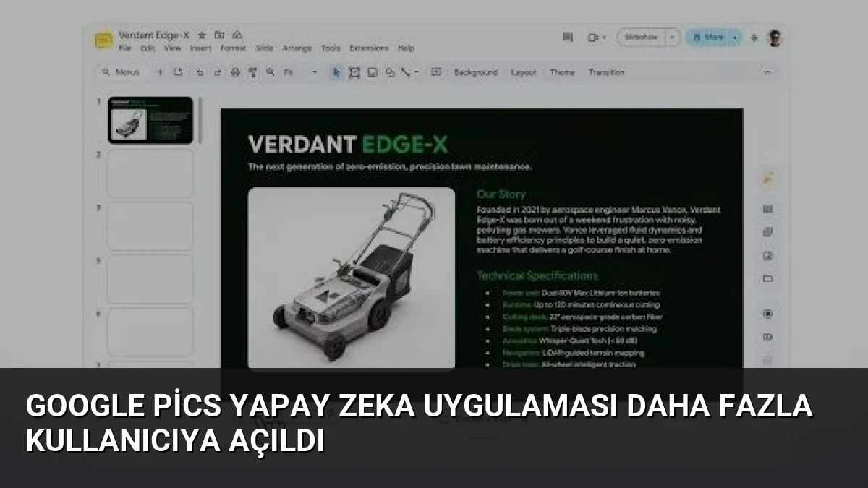Open the comment history icon
This screenshot has height=488, width=868.
[568, 38]
